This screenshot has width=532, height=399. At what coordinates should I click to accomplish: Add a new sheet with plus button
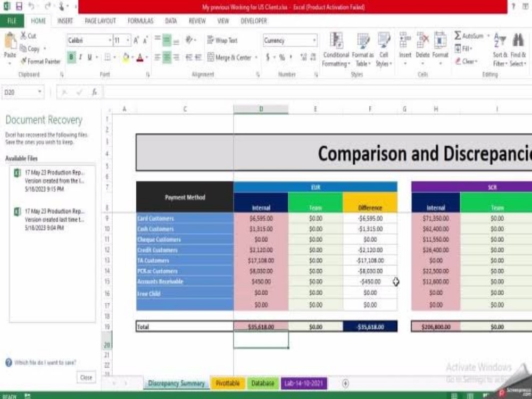[345, 384]
